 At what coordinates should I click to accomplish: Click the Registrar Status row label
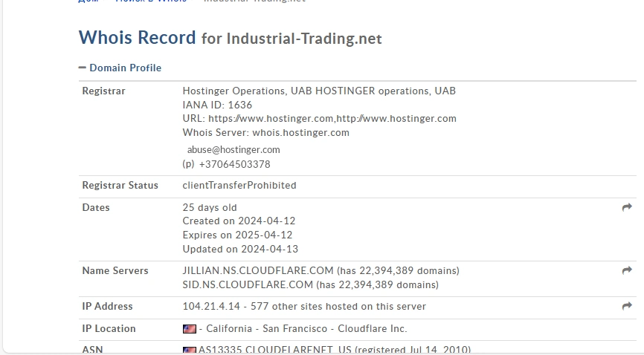click(120, 186)
